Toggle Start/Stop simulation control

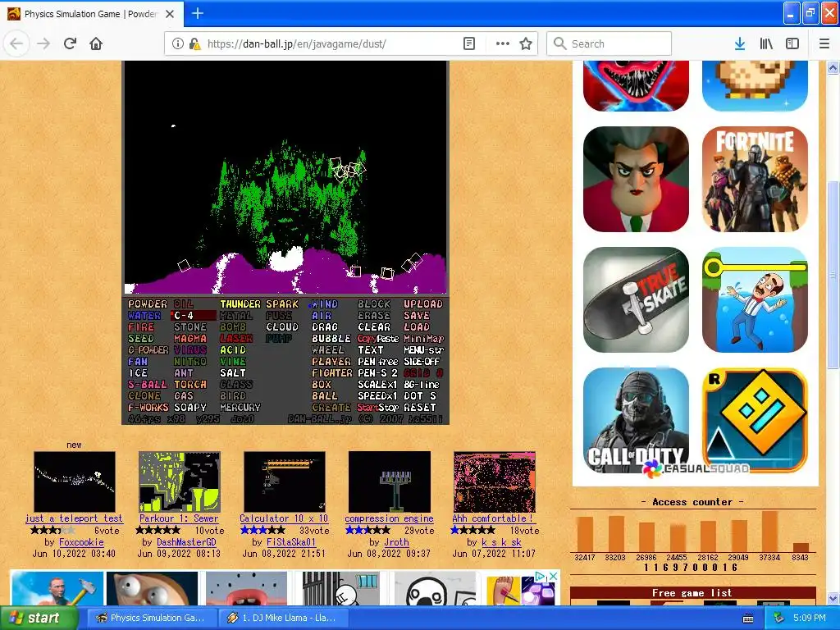[378, 408]
